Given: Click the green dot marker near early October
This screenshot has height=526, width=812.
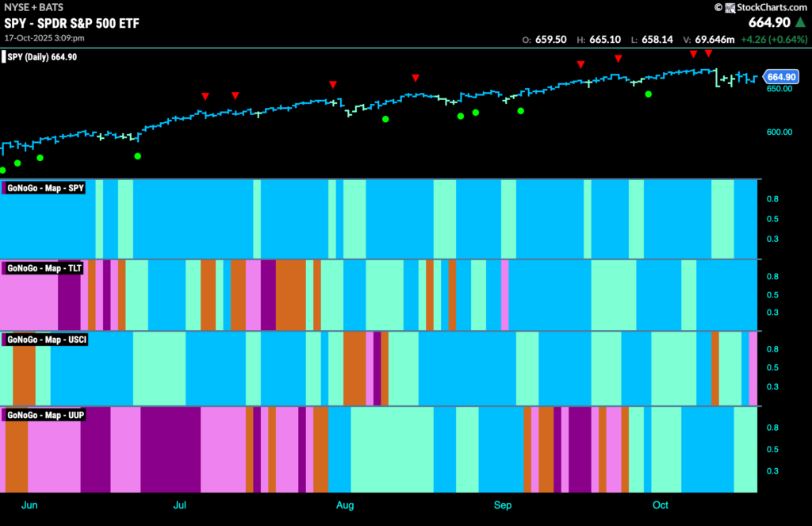Looking at the screenshot, I should (x=649, y=94).
